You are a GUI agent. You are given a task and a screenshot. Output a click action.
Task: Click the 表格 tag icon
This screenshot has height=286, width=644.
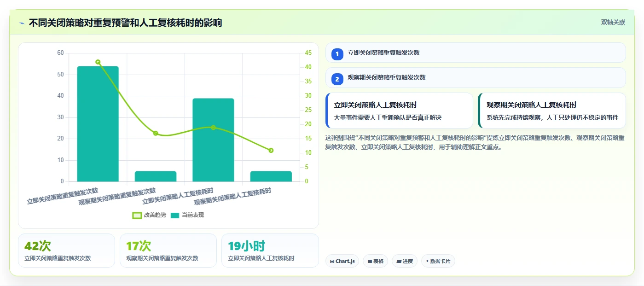(x=370, y=261)
